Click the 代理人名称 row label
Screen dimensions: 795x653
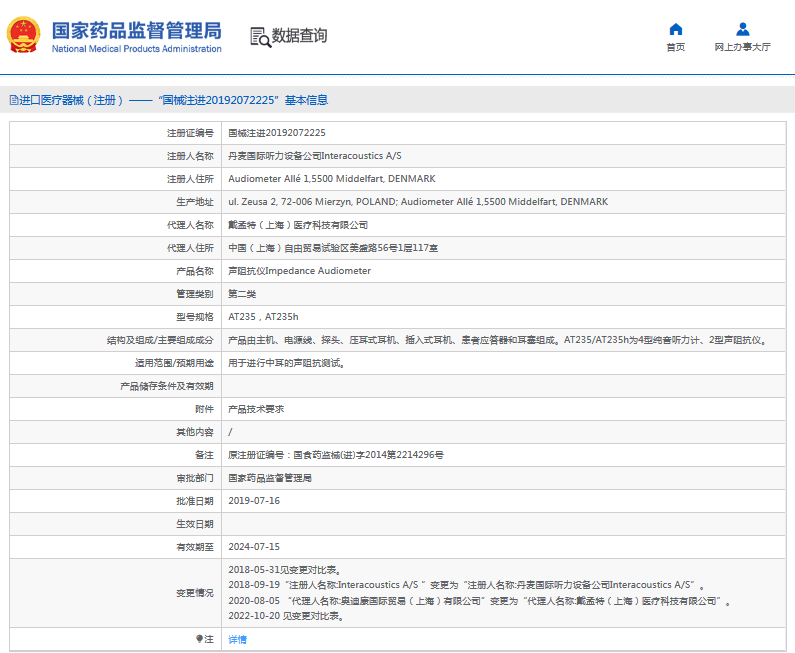[x=190, y=225]
